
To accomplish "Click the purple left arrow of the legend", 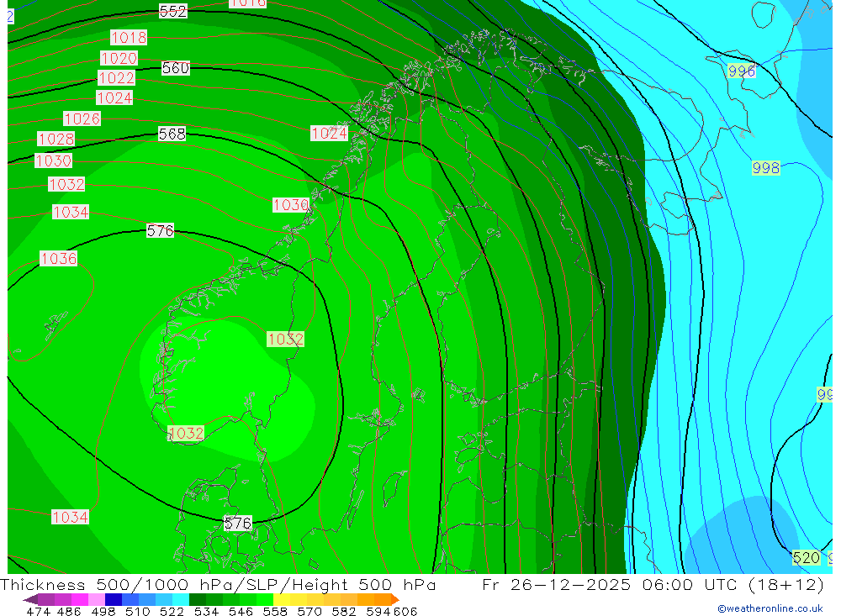I will tap(30, 599).
